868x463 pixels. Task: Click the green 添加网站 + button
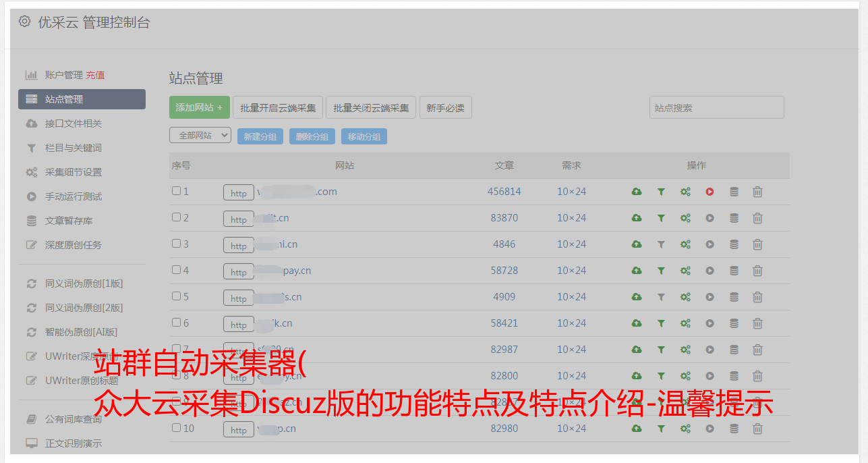point(200,107)
